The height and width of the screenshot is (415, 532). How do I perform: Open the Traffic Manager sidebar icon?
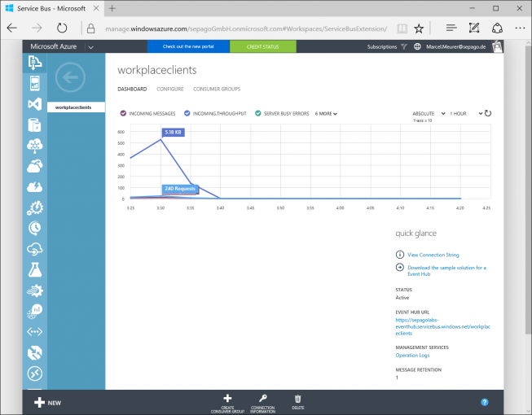tap(34, 352)
